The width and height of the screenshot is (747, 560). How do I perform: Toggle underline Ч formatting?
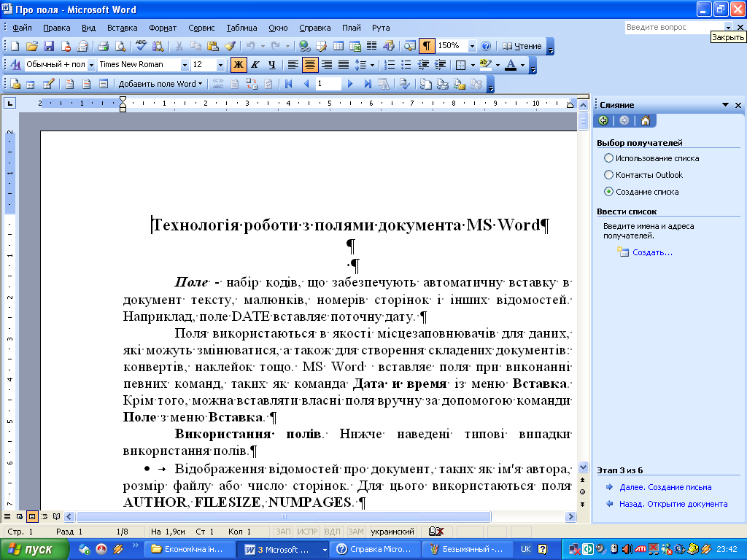pos(271,64)
